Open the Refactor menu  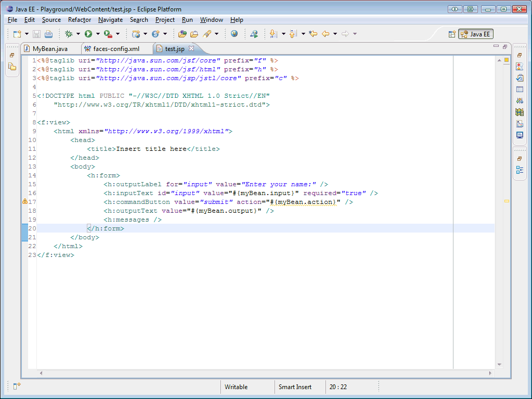point(80,20)
